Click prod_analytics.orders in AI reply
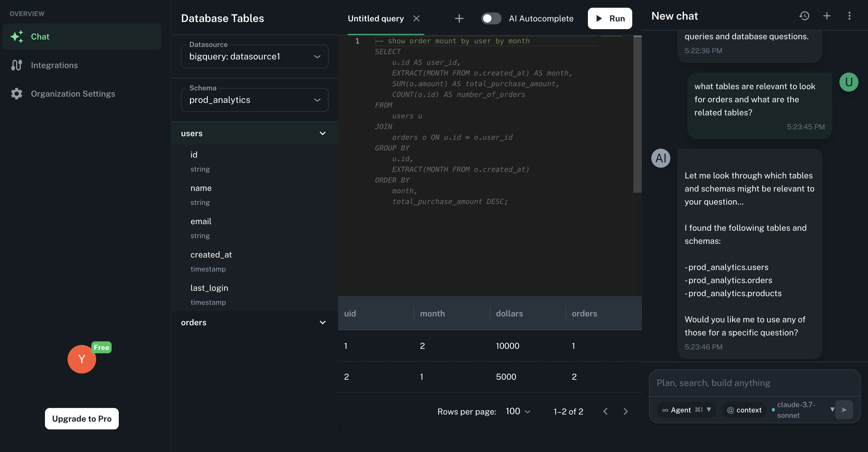This screenshot has width=868, height=452. [x=730, y=280]
